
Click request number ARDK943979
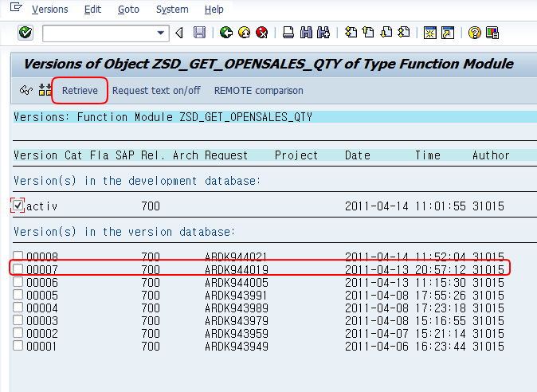(237, 321)
